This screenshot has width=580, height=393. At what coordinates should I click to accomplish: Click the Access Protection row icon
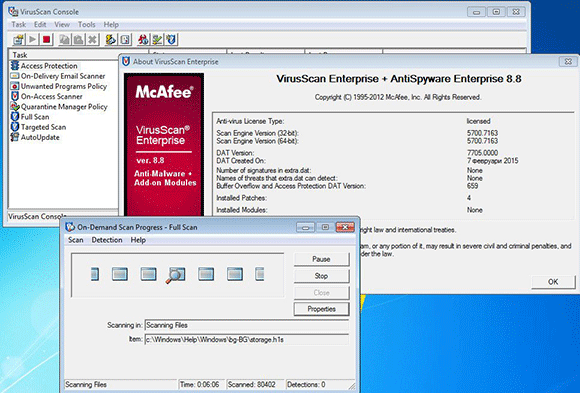[15, 66]
